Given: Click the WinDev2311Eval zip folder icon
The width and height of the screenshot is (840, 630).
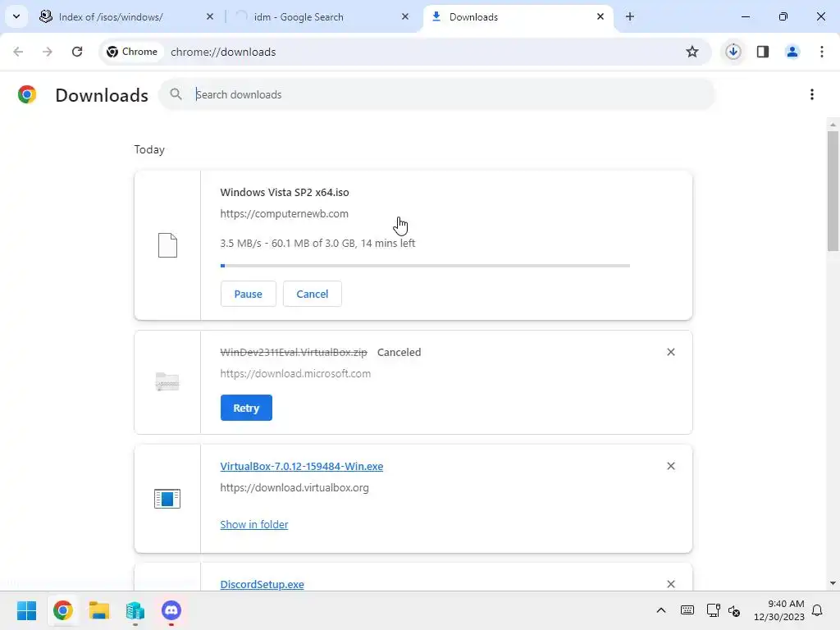Looking at the screenshot, I should point(167,382).
